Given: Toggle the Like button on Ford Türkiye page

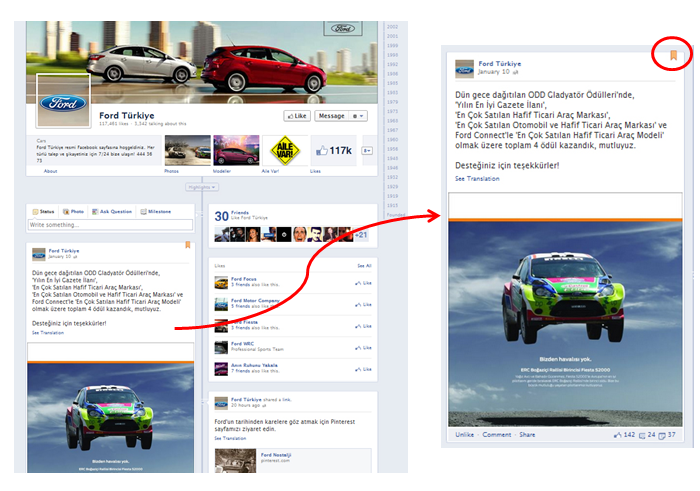Looking at the screenshot, I should click(x=295, y=116).
